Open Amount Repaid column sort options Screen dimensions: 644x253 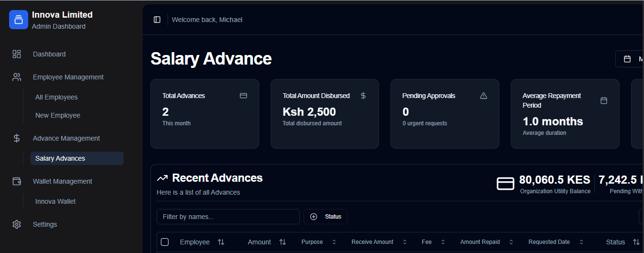[487, 242]
